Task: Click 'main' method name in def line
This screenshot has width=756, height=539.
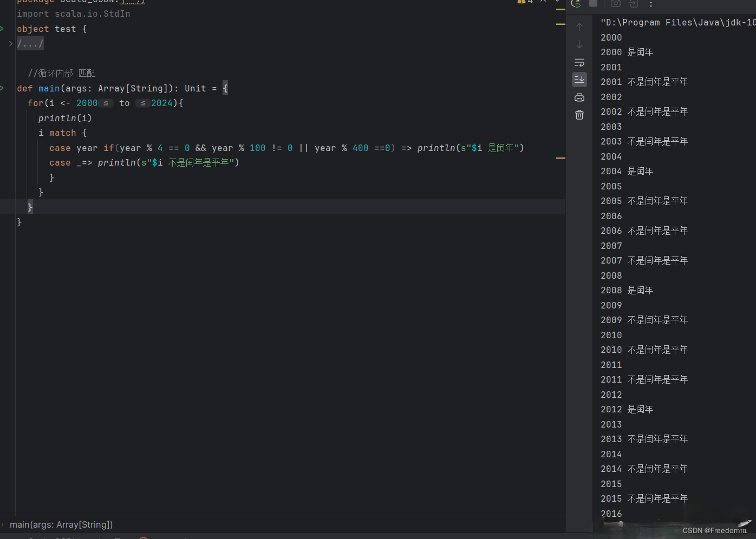Action: point(49,88)
